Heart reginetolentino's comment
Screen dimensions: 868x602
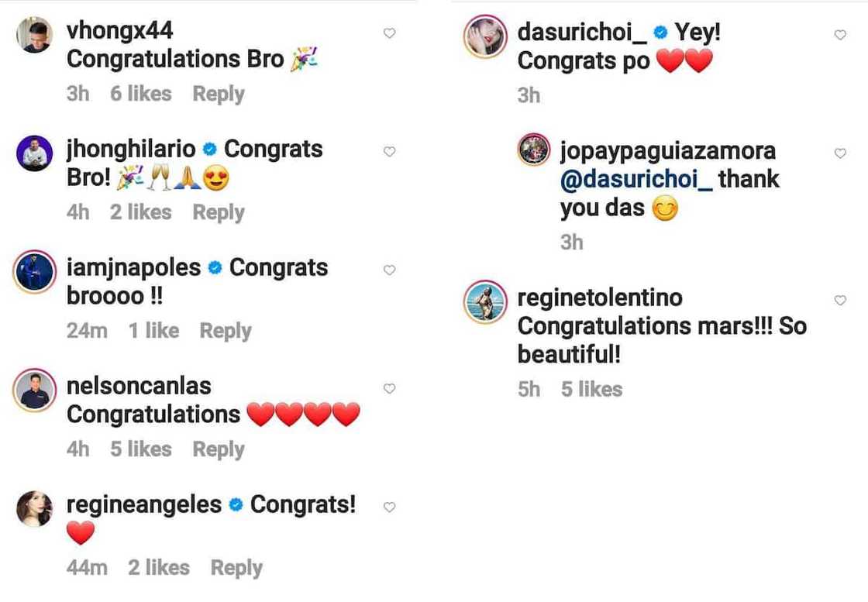[x=840, y=301]
